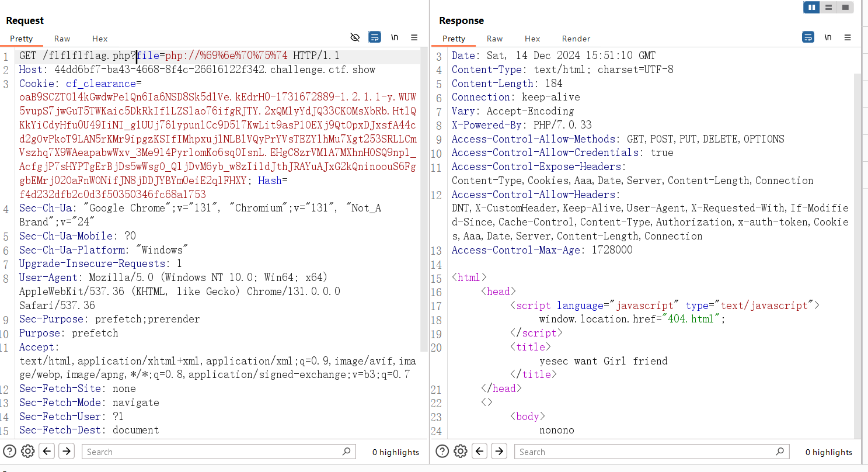This screenshot has height=472, width=868.
Task: Click the Sec-Fetch-Dest document header
Action: point(89,430)
